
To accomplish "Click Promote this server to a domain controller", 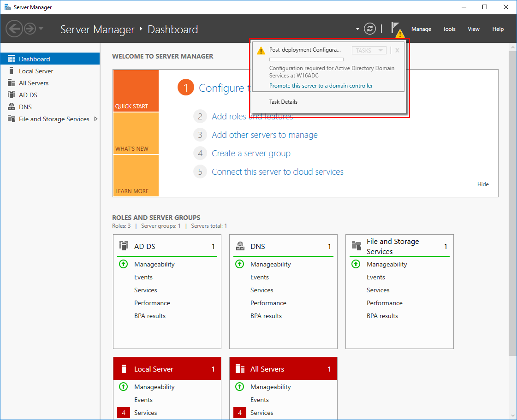I will [x=321, y=86].
